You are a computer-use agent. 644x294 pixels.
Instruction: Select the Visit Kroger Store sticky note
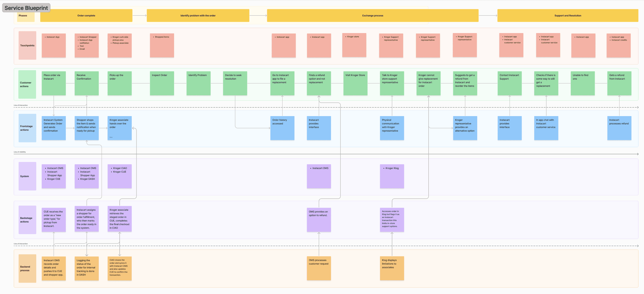click(355, 83)
